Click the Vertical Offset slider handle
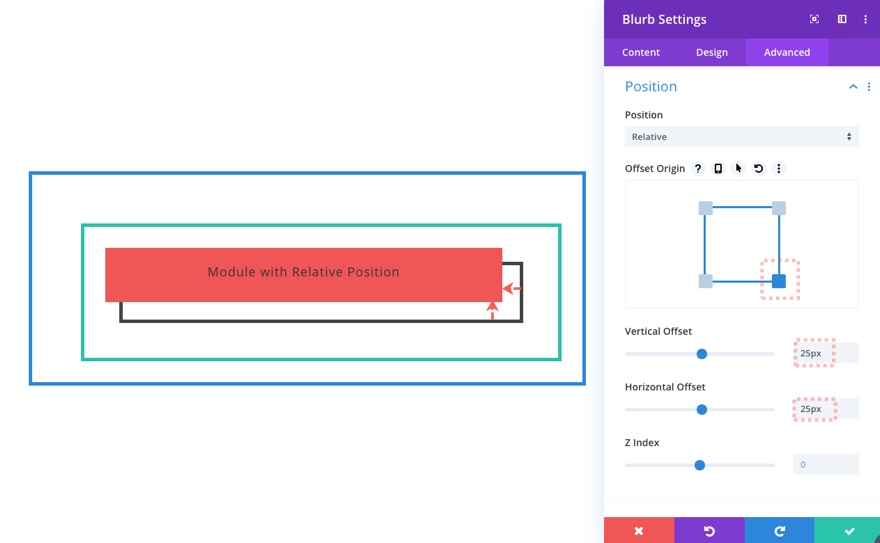 tap(702, 354)
